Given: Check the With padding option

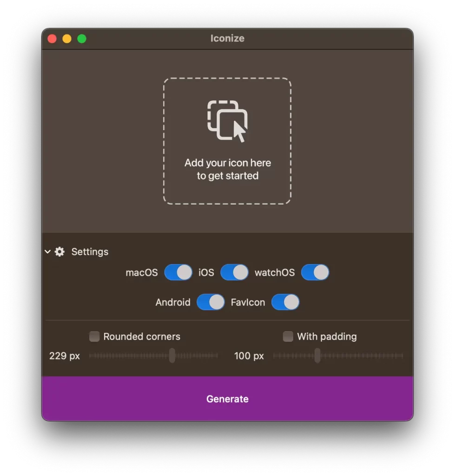Looking at the screenshot, I should 288,336.
